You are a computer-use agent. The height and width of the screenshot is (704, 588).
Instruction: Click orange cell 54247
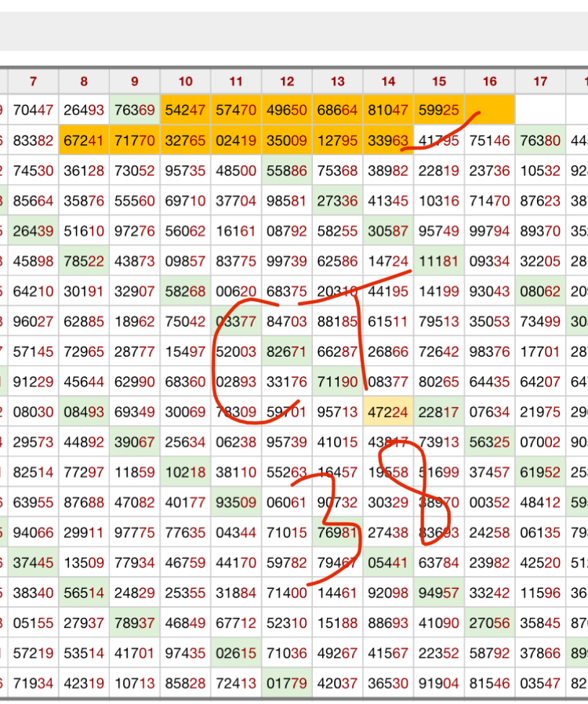pyautogui.click(x=185, y=111)
